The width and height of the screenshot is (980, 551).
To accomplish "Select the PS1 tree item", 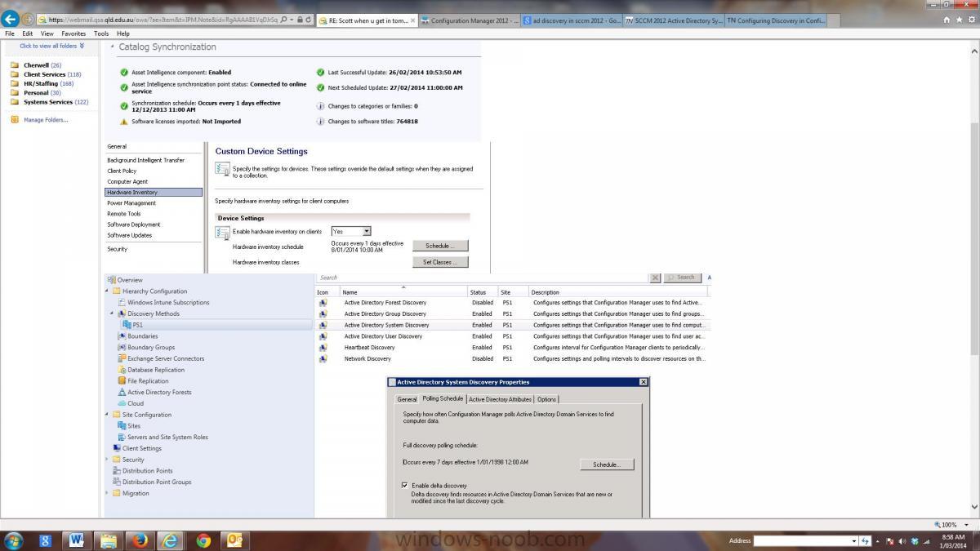I will (x=215, y=325).
